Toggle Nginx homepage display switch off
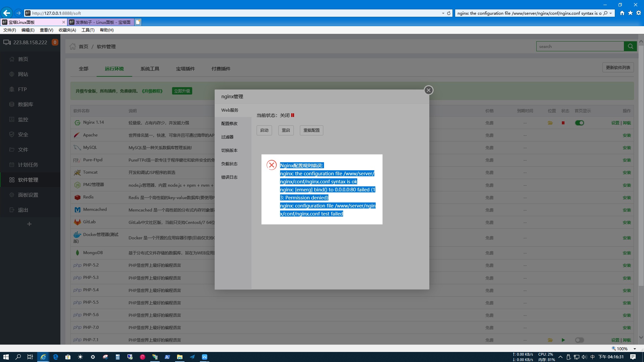The height and width of the screenshot is (362, 644). point(579,123)
